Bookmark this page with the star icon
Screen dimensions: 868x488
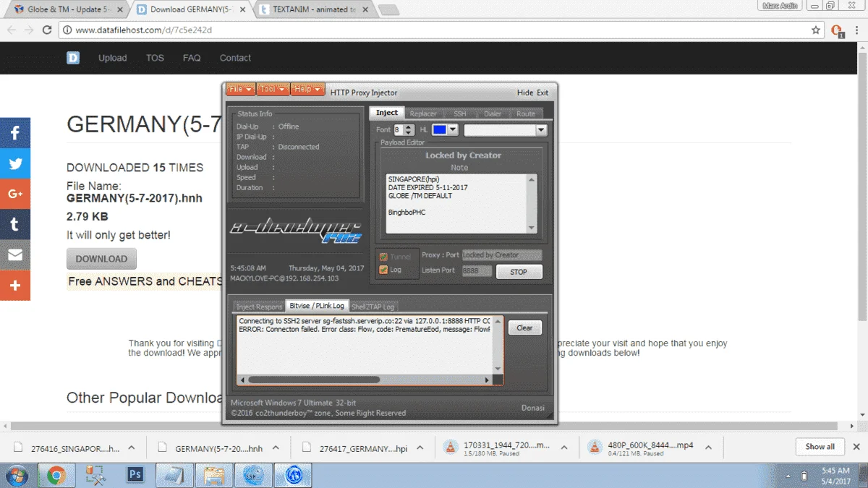816,30
